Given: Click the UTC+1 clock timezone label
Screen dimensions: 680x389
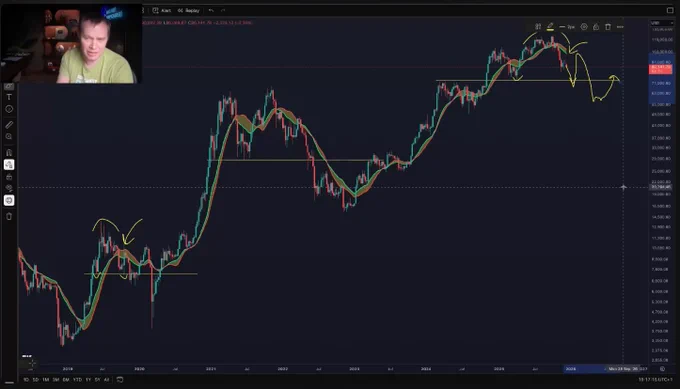Looking at the screenshot, I should (x=655, y=380).
